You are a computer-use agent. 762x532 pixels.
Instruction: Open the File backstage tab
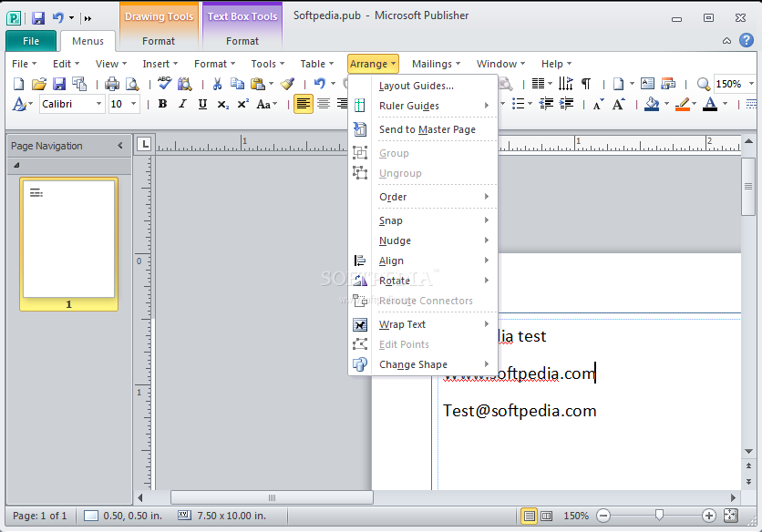pyautogui.click(x=31, y=41)
